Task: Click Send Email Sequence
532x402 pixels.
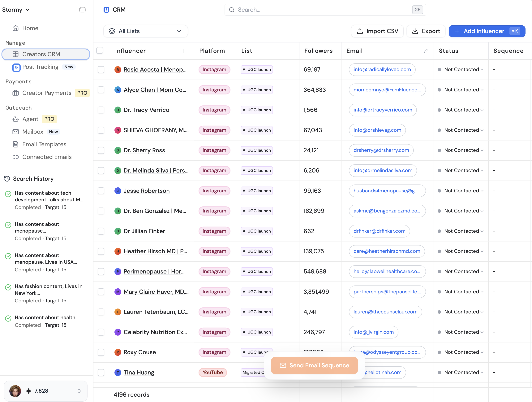Action: click(x=315, y=365)
